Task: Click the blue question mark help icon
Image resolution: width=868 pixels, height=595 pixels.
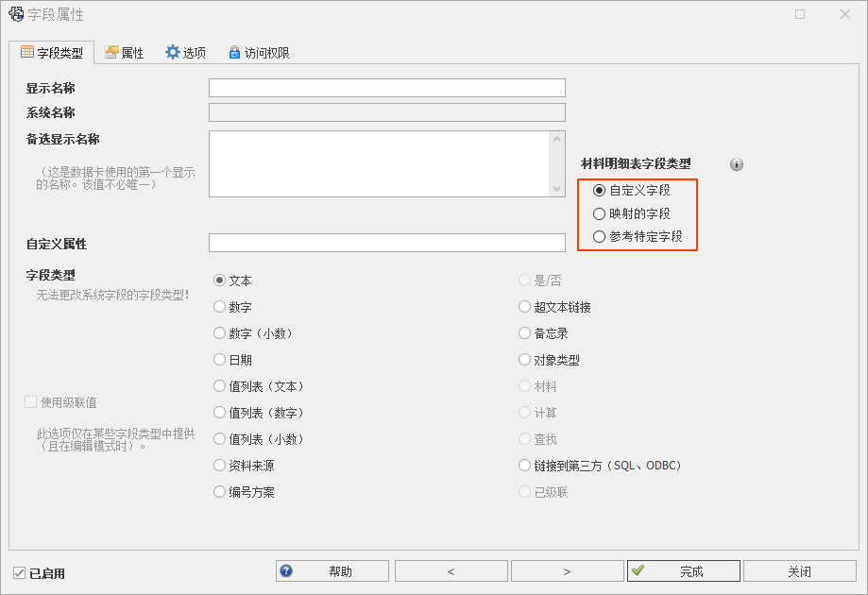Action: [x=286, y=570]
